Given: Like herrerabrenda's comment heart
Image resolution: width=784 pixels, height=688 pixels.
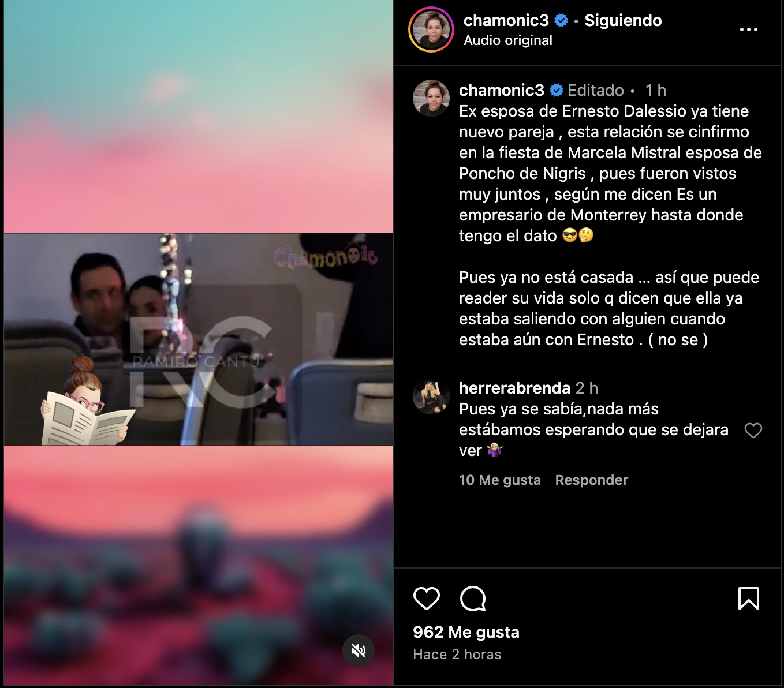Looking at the screenshot, I should [x=753, y=430].
